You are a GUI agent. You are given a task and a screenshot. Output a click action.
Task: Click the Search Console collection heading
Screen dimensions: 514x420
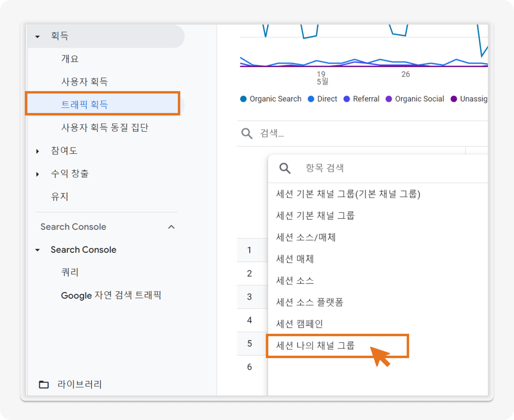[x=73, y=227]
